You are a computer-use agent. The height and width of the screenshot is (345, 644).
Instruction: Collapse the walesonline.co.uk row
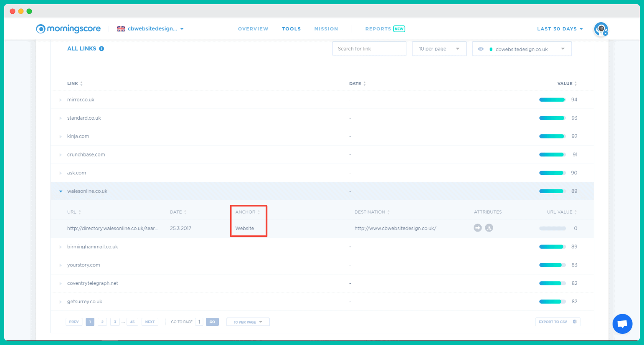coord(61,191)
